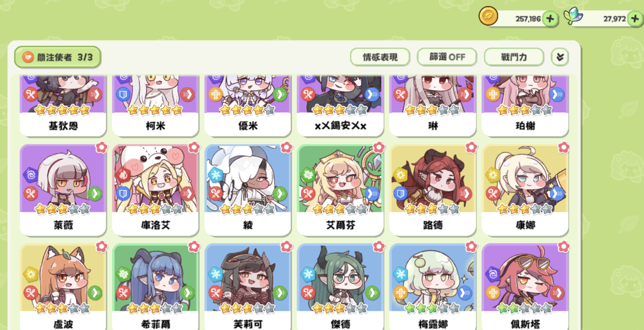This screenshot has height=330, width=644.
Task: Toggle the flower badge on 佩斯塔's card
Action: (564, 247)
